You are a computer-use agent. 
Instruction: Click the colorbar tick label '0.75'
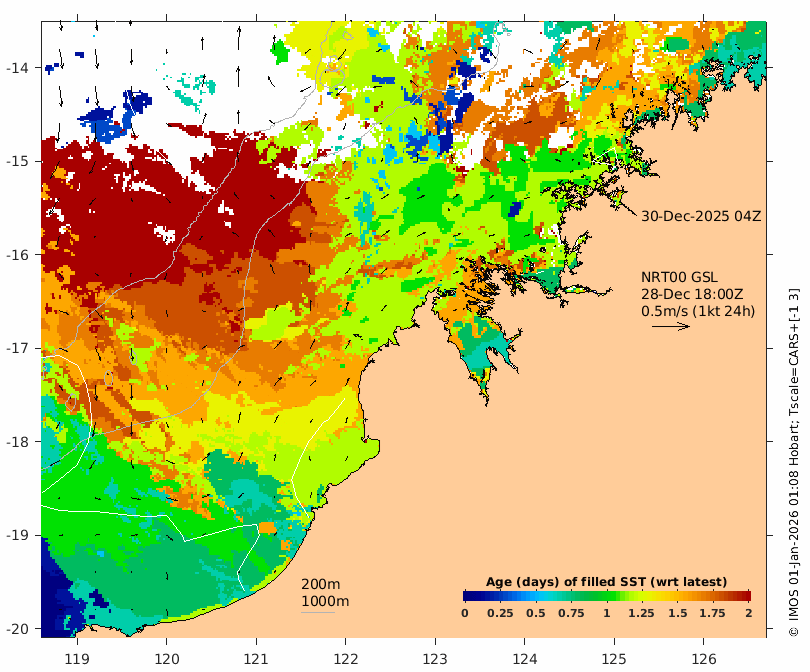coord(571,613)
